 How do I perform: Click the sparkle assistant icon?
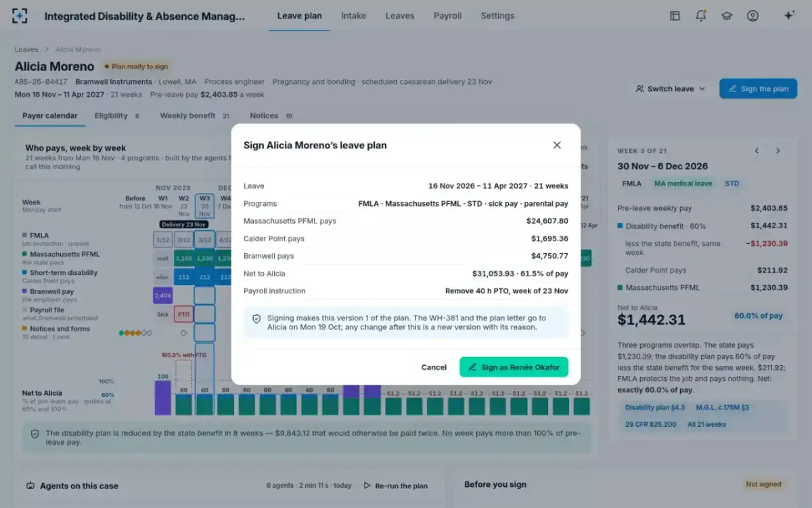(x=789, y=16)
